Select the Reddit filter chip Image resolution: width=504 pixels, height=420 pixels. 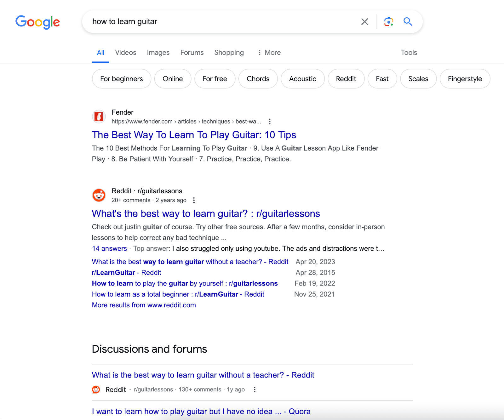tap(346, 79)
